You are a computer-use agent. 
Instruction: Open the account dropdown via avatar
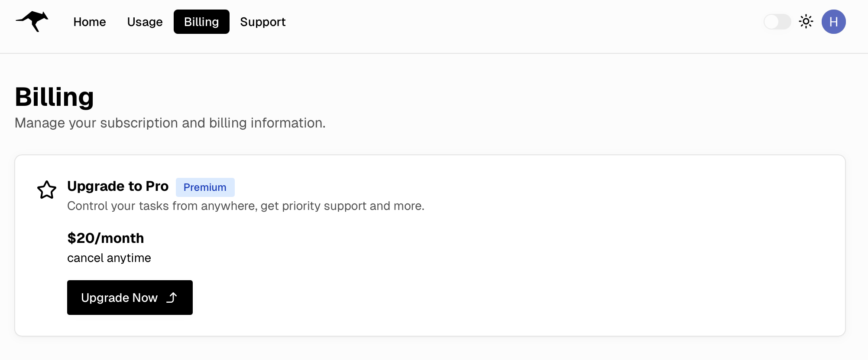click(833, 22)
